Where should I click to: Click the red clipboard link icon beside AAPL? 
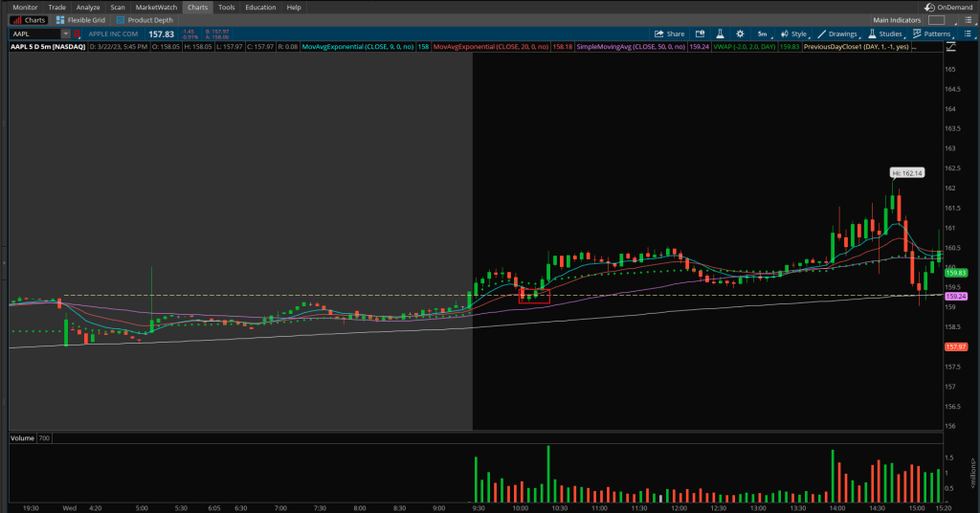[77, 33]
